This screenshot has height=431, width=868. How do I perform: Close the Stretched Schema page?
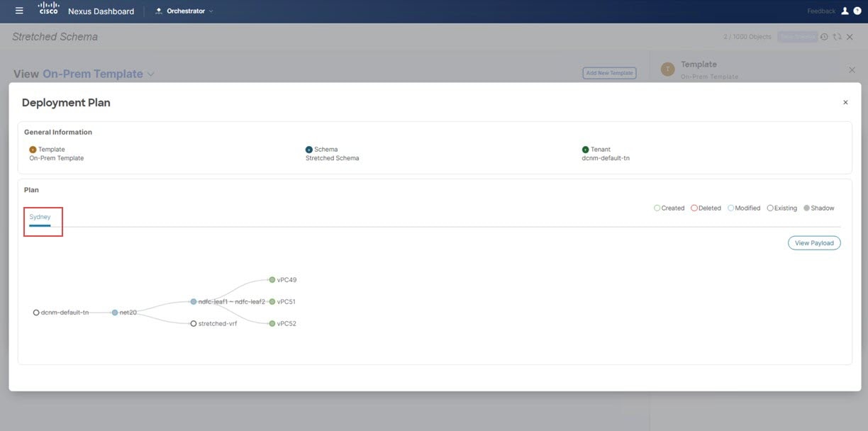850,37
